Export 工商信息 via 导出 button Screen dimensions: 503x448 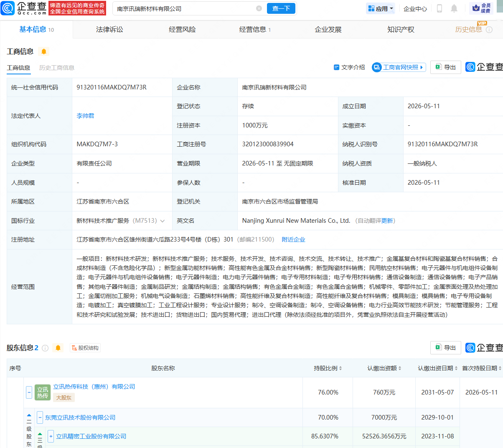tap(446, 67)
